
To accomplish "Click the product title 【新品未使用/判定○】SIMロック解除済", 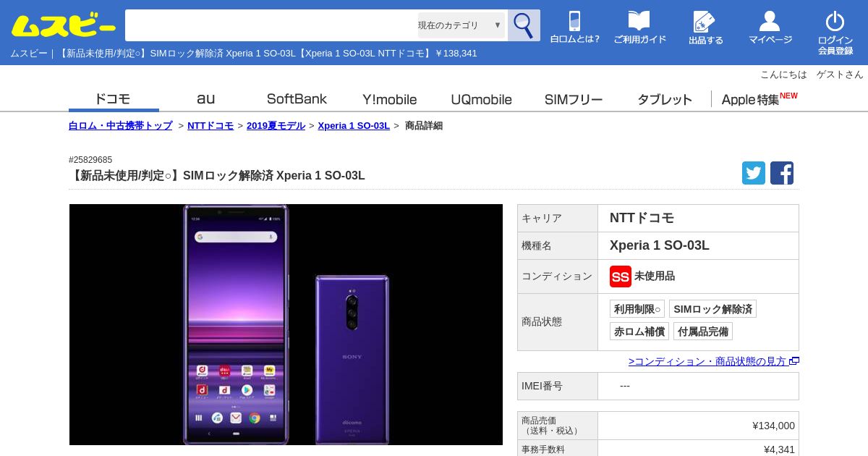I will click(x=217, y=176).
